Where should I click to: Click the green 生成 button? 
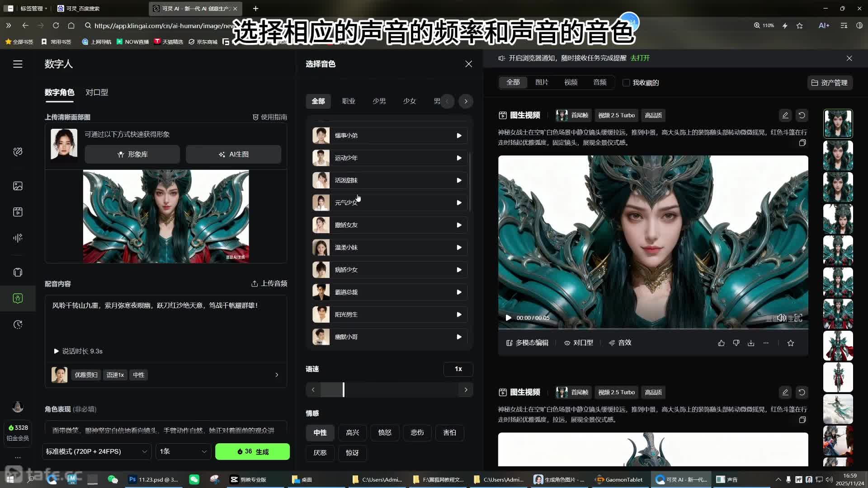252,451
